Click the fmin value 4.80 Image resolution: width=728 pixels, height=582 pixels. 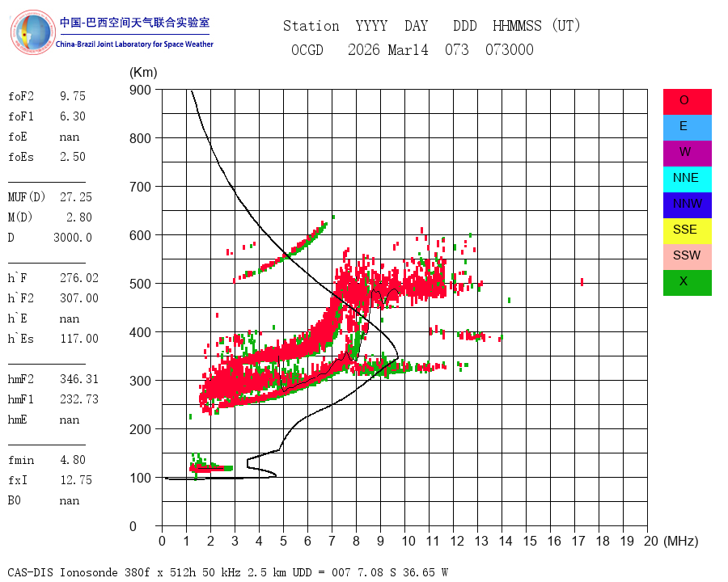coord(73,459)
